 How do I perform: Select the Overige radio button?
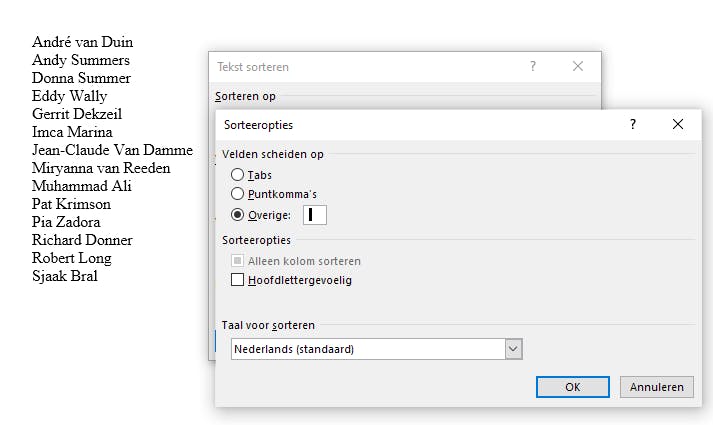coord(238,214)
